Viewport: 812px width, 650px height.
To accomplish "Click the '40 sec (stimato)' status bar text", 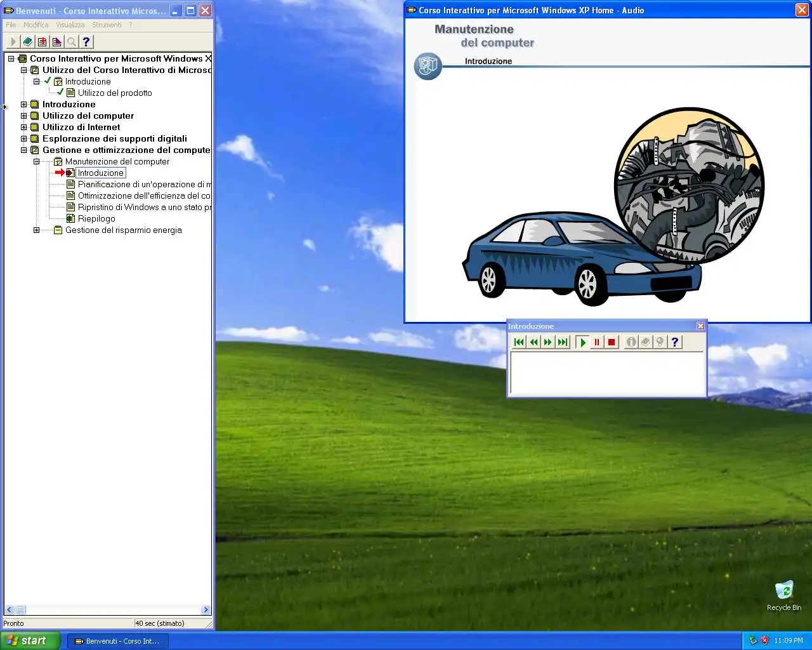I will (x=160, y=623).
